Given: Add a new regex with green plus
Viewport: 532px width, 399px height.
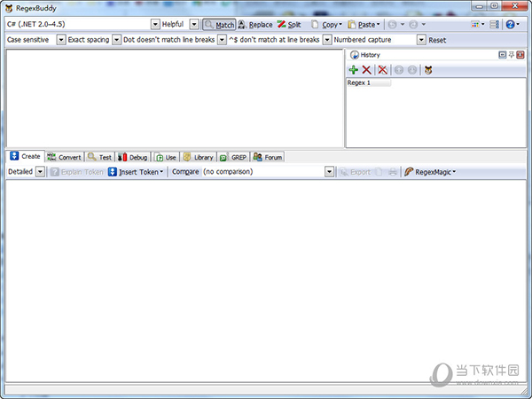Looking at the screenshot, I should [x=354, y=70].
